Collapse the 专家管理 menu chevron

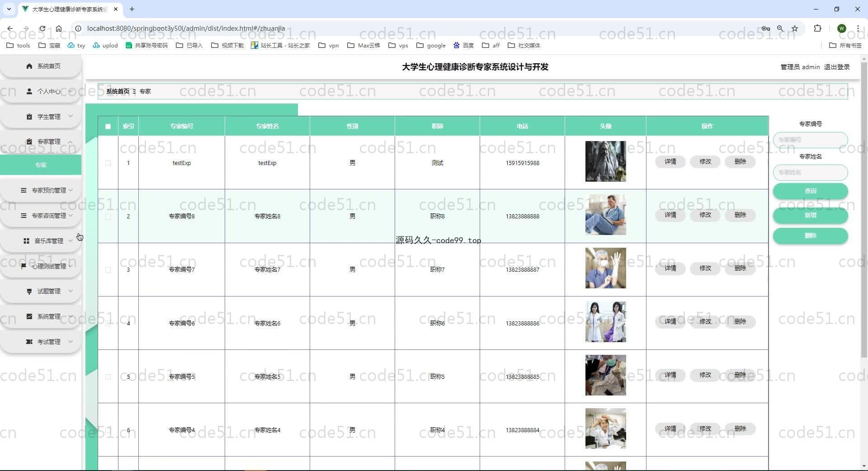pos(71,141)
